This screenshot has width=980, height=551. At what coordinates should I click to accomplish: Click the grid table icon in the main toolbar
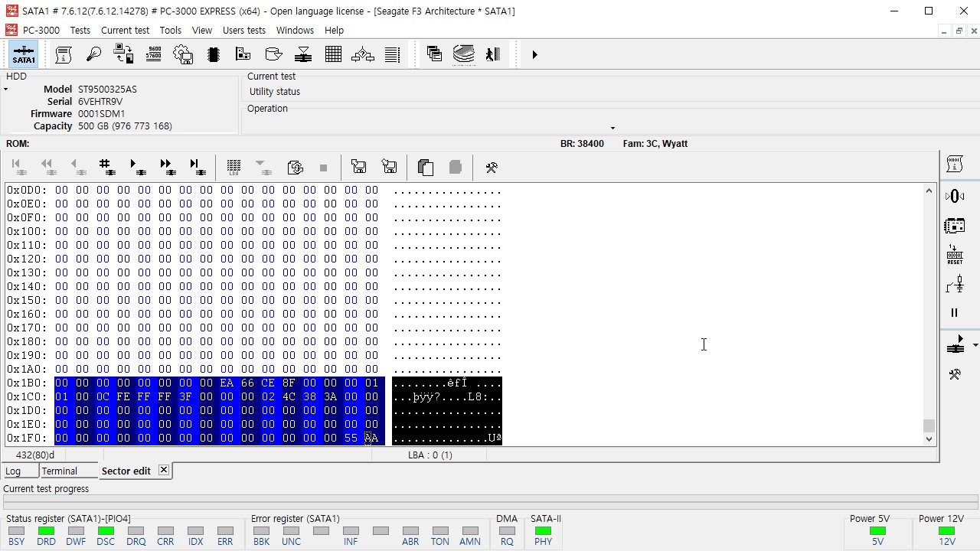point(333,54)
